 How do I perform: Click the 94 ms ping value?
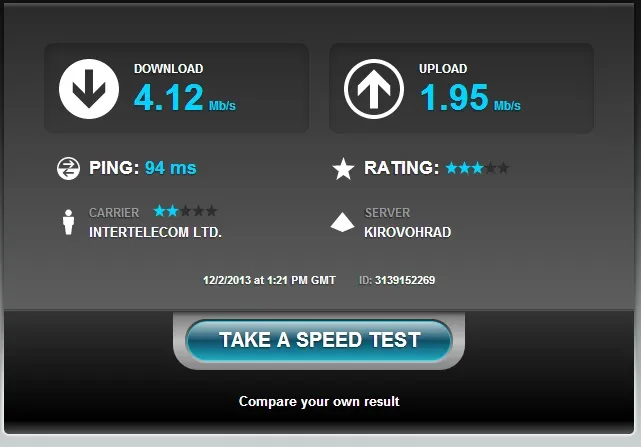pyautogui.click(x=171, y=168)
